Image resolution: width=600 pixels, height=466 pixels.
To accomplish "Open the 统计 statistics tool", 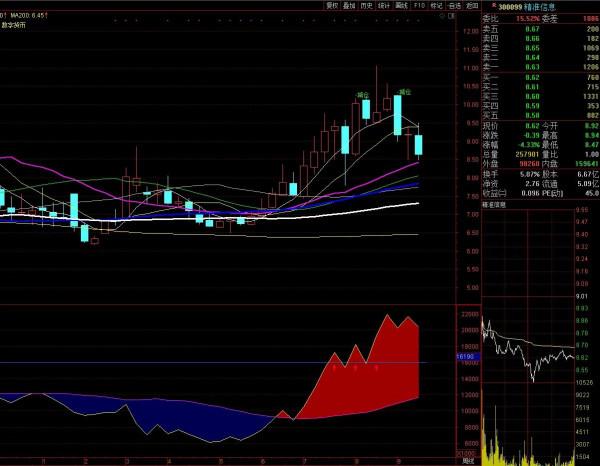I will pyautogui.click(x=385, y=5).
